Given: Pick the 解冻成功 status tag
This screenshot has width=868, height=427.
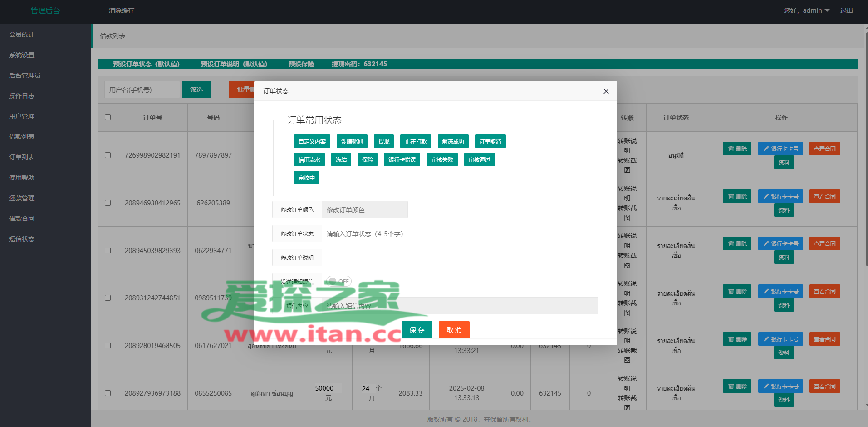Looking at the screenshot, I should click(453, 141).
